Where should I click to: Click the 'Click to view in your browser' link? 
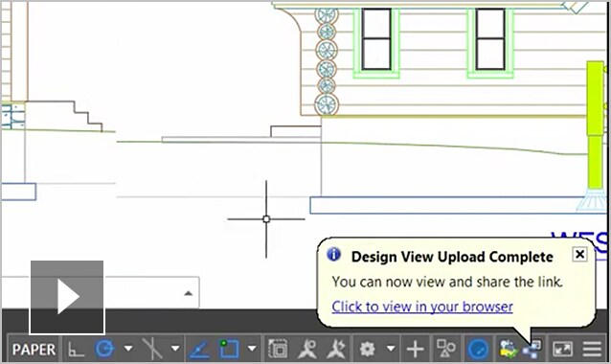point(422,307)
